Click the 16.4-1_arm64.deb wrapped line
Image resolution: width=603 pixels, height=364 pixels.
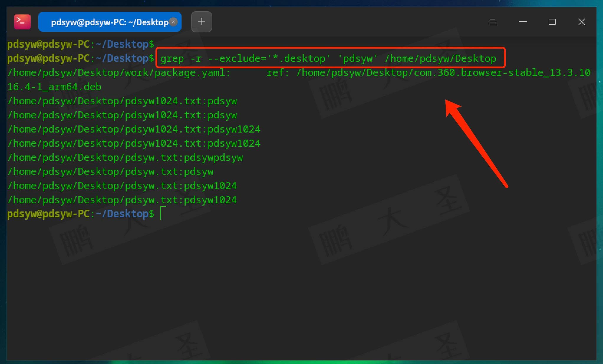coord(54,87)
